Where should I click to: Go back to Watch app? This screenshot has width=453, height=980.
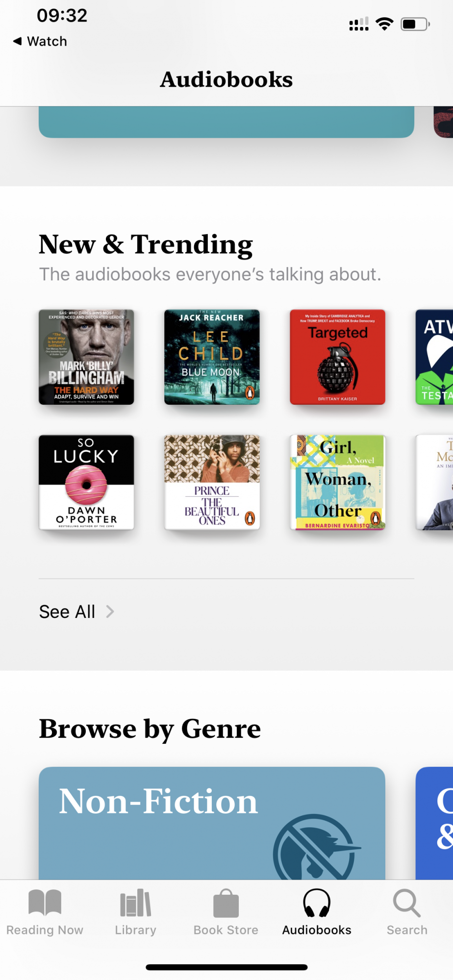tap(40, 41)
